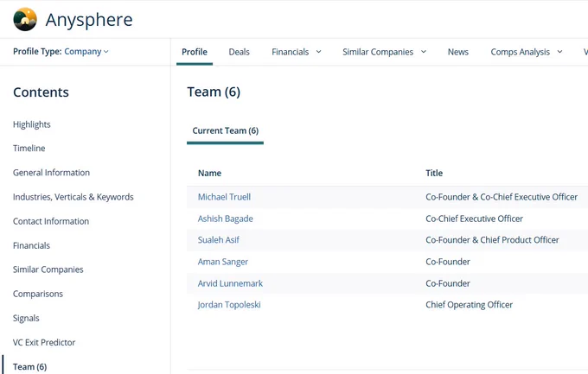Viewport: 588px width, 374px height.
Task: Open the Similar Companies tab
Action: point(378,52)
